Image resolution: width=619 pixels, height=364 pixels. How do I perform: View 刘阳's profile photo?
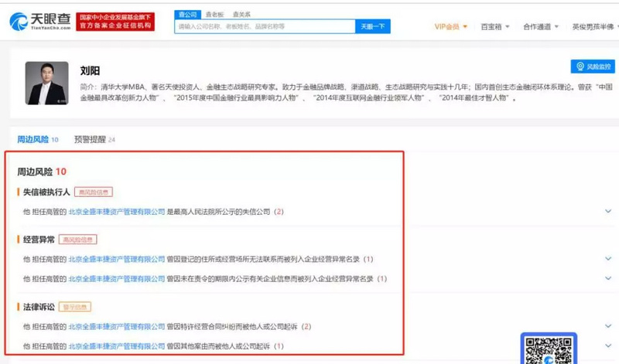[46, 83]
